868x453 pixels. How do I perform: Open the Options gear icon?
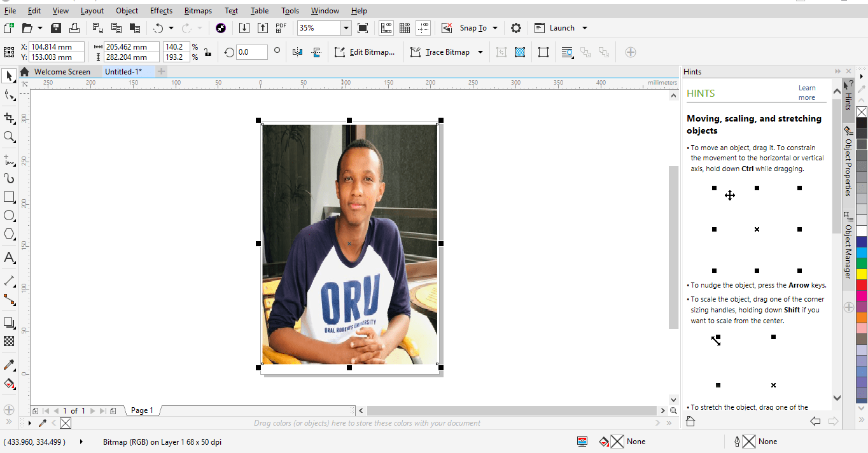516,28
